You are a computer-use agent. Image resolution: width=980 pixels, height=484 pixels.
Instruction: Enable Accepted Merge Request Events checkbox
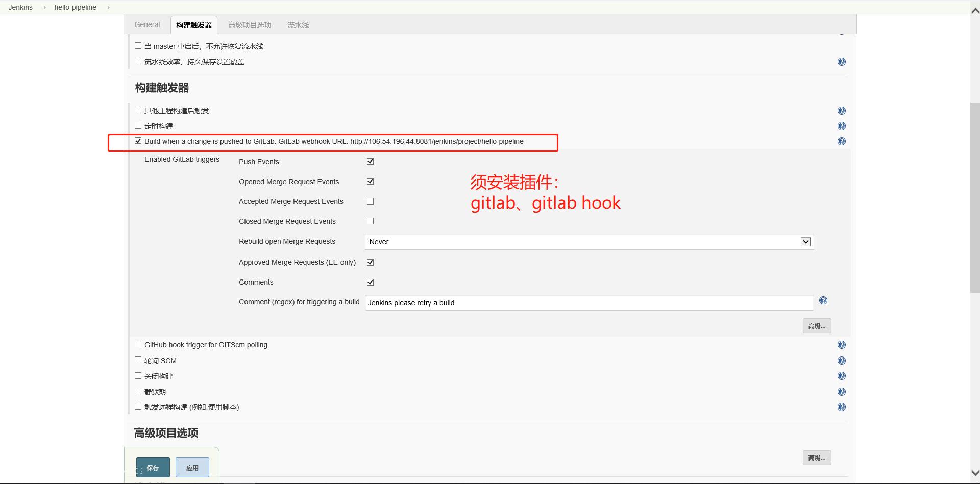point(370,201)
